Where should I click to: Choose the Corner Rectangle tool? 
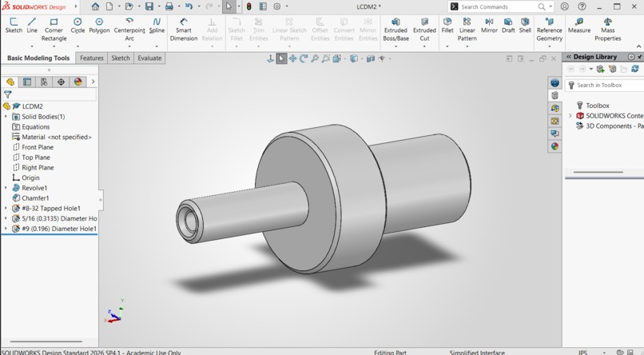54,30
